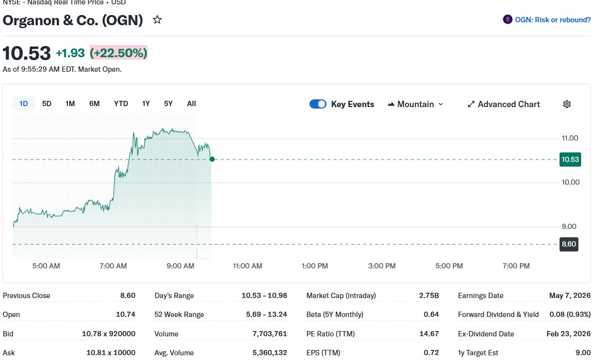Select the 1Y chart range
This screenshot has height=364, width=601.
146,104
